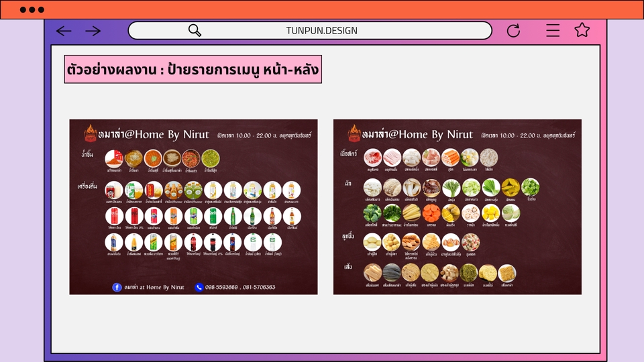The image size is (644, 362).
Task: Click the sliced carrots icon
Action: 431,214
